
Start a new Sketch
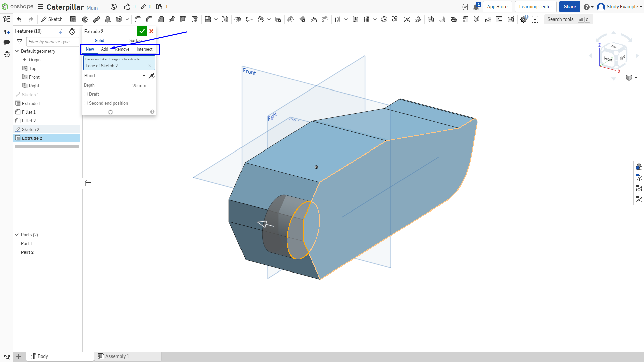click(x=52, y=19)
